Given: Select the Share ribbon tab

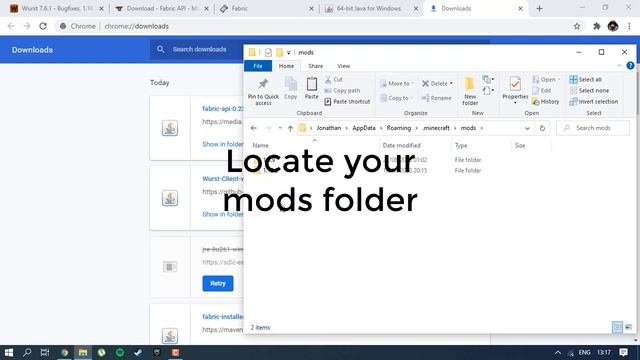Looking at the screenshot, I should 316,66.
